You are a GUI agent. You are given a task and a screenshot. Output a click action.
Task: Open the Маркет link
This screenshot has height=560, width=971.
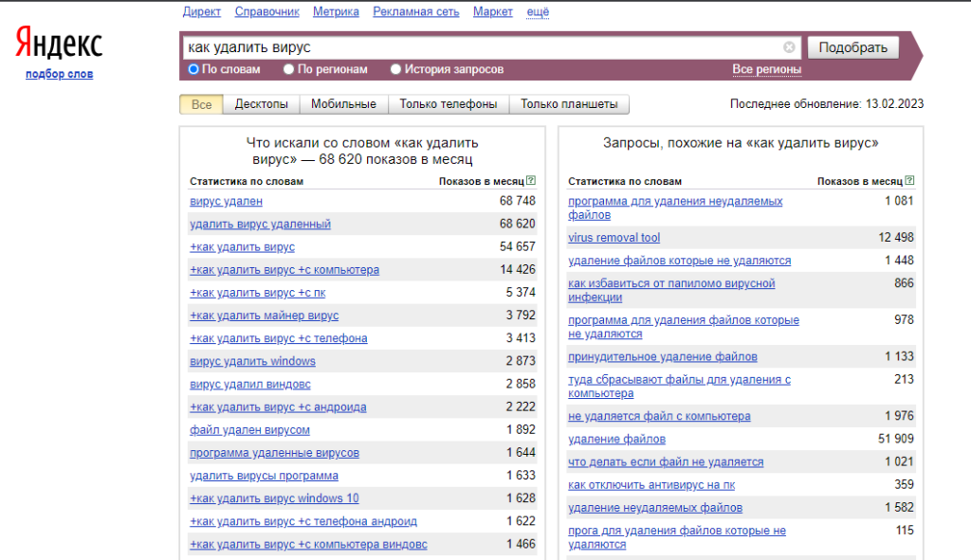[x=493, y=11]
